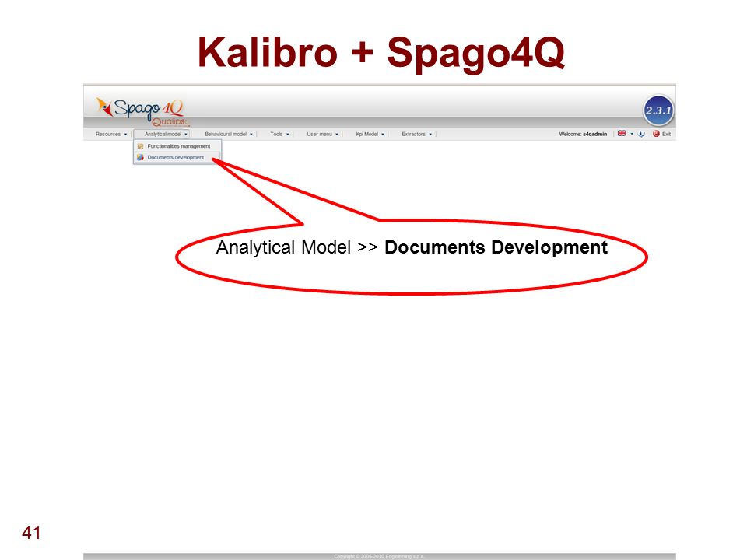This screenshot has width=747, height=560.
Task: Click the Functionalities management folder icon
Action: [x=140, y=146]
